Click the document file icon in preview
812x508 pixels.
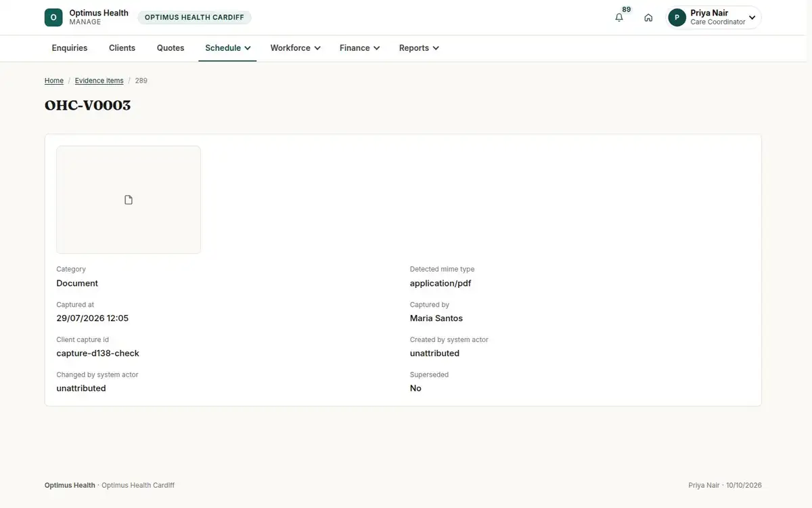coord(129,200)
